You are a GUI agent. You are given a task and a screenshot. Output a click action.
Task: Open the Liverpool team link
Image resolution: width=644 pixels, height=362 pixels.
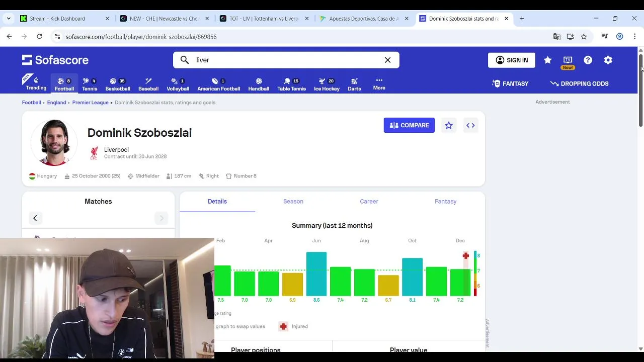116,149
